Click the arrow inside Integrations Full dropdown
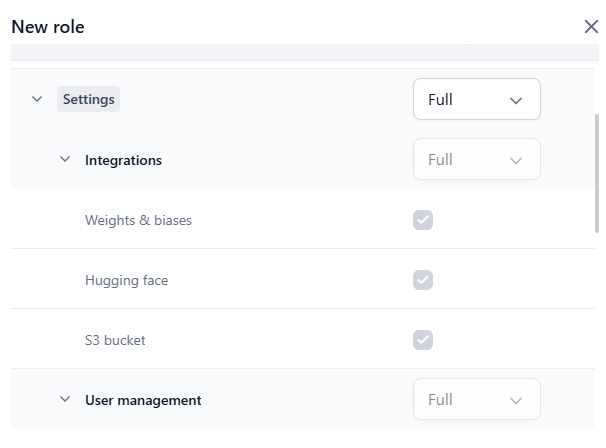Screen dimensions: 606x448 tap(516, 160)
